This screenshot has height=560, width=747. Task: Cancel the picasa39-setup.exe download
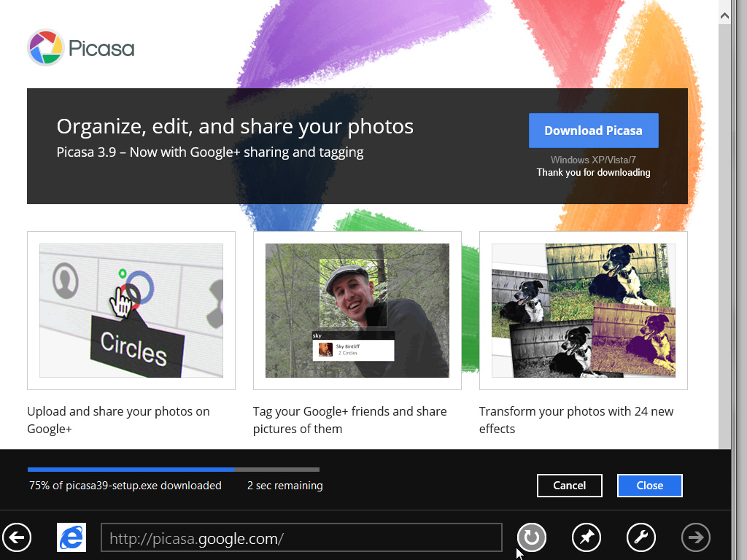pyautogui.click(x=569, y=485)
